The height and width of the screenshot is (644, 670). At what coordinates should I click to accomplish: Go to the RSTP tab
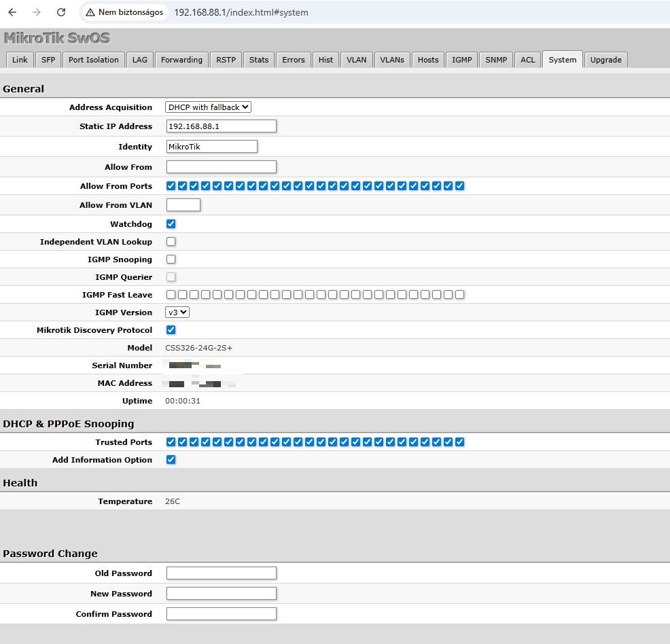[x=226, y=60]
